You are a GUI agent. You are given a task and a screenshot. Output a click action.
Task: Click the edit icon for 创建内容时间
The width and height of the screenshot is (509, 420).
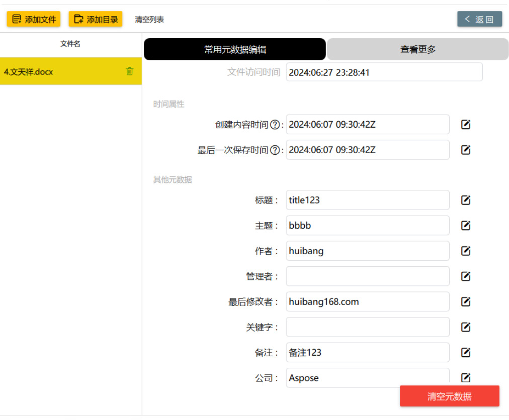coord(466,124)
